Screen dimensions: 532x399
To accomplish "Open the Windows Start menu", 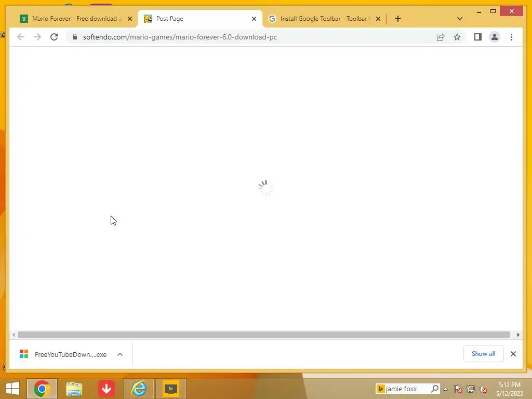I will 12,389.
